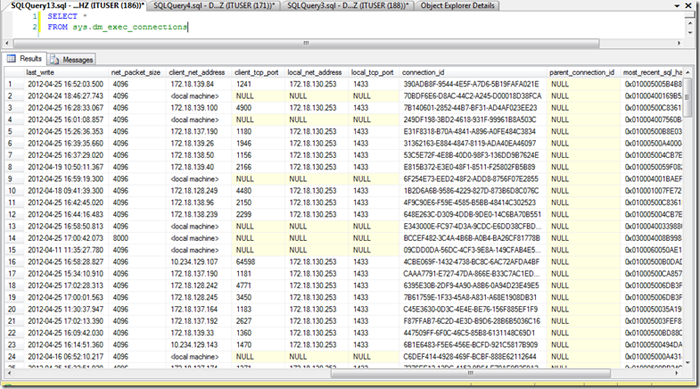700x389 pixels.
Task: Click the SELECT keyword in query editor
Action: click(62, 16)
